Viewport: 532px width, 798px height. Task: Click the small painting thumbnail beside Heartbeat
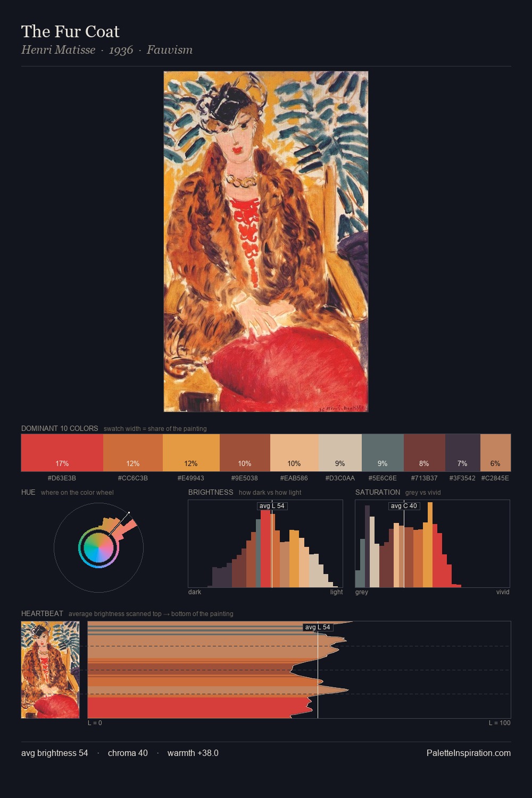(x=50, y=670)
